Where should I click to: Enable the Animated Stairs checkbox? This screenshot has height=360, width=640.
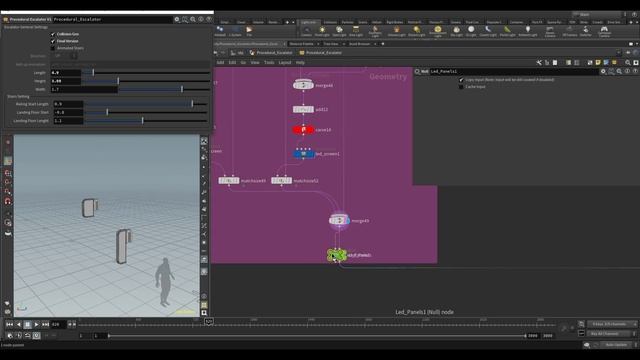pyautogui.click(x=53, y=48)
